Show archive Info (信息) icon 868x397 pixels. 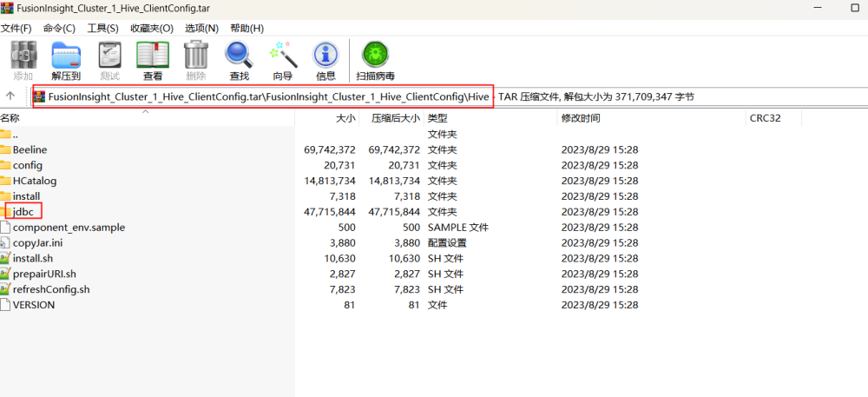click(x=325, y=55)
